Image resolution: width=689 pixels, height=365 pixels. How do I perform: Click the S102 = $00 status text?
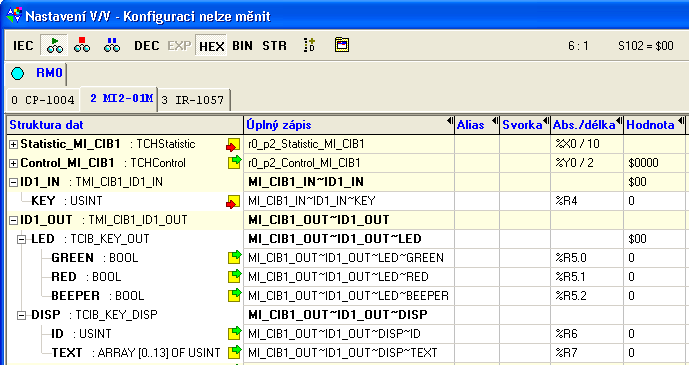tap(645, 46)
